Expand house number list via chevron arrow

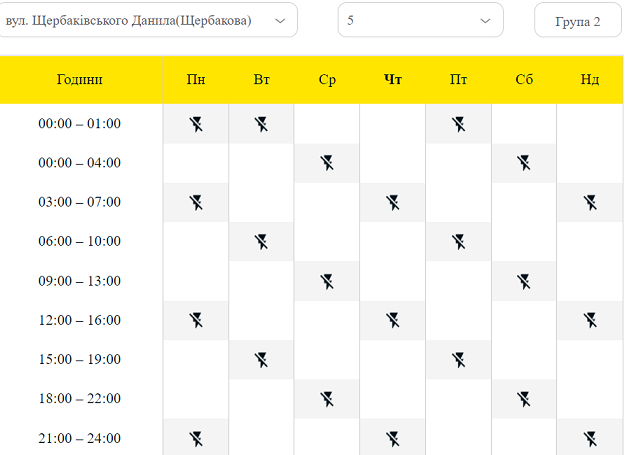tap(486, 20)
